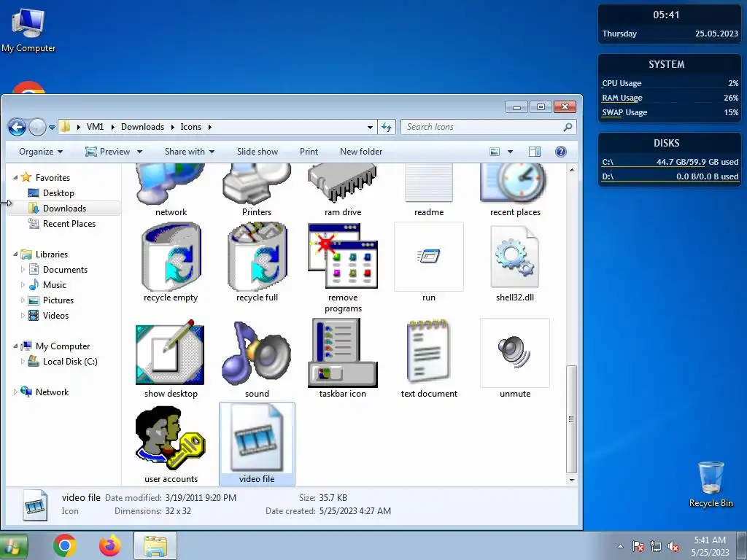Click the File Explorer taskbar button
The width and height of the screenshot is (747, 560).
tap(155, 545)
